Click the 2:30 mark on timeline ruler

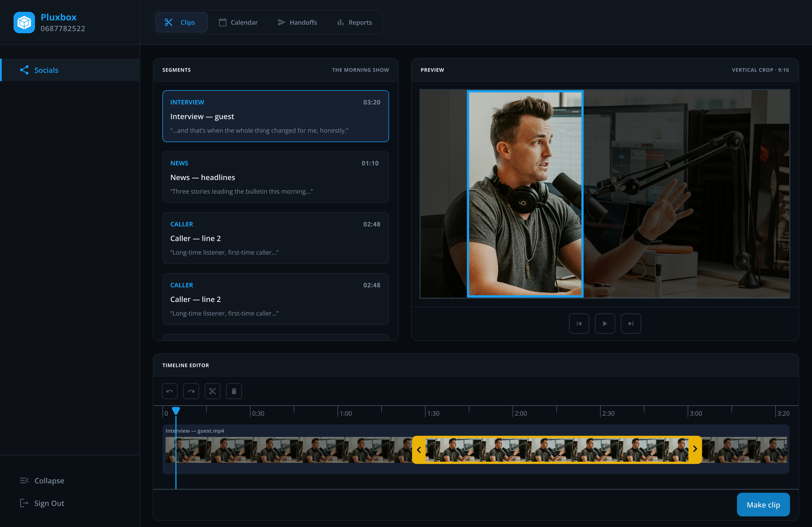click(608, 413)
